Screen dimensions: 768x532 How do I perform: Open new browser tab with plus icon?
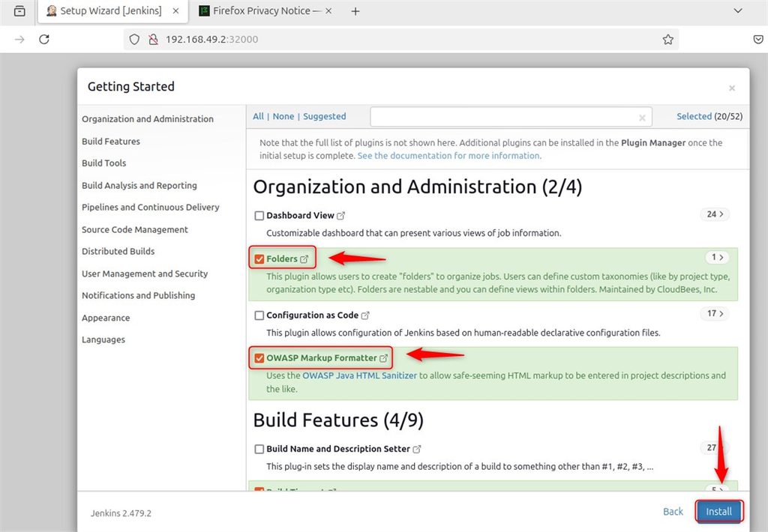pyautogui.click(x=355, y=11)
